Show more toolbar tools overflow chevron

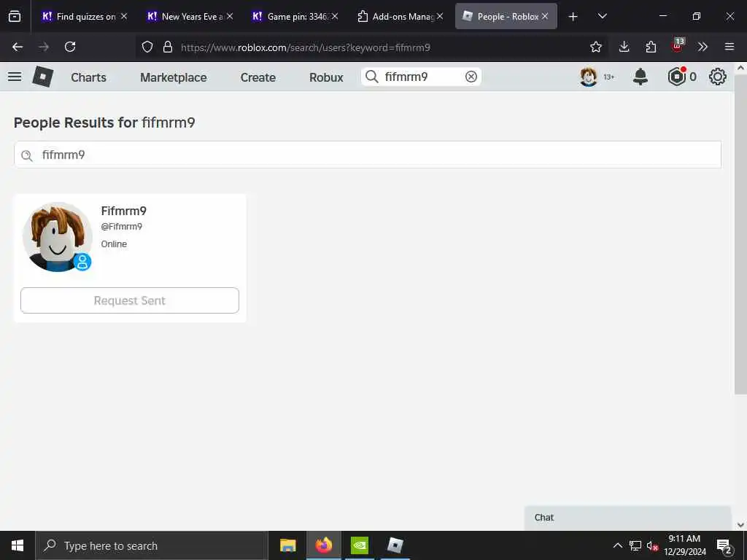click(x=703, y=47)
